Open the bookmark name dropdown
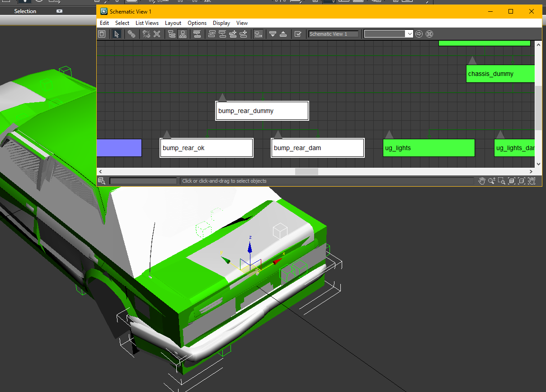 point(409,33)
